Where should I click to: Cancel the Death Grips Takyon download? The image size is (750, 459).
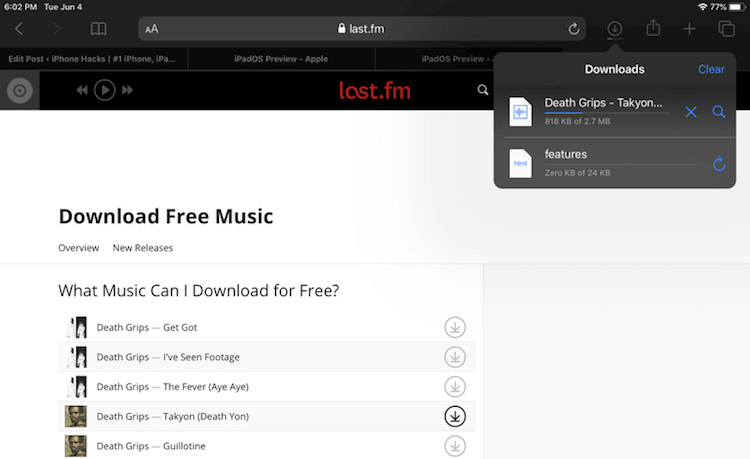point(691,112)
